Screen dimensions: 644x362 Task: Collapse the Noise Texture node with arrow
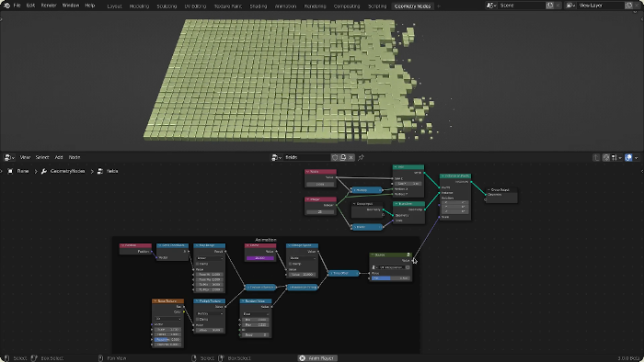point(155,301)
